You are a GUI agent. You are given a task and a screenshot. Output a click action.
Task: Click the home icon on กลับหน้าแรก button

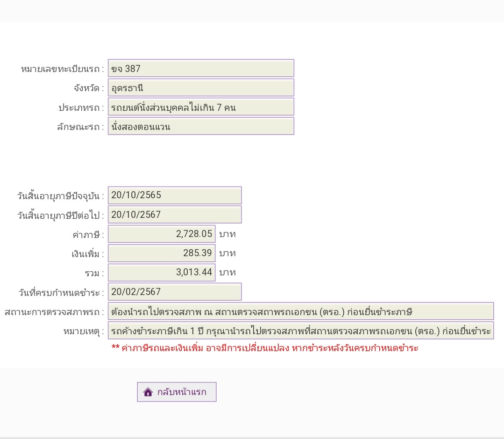[148, 392]
